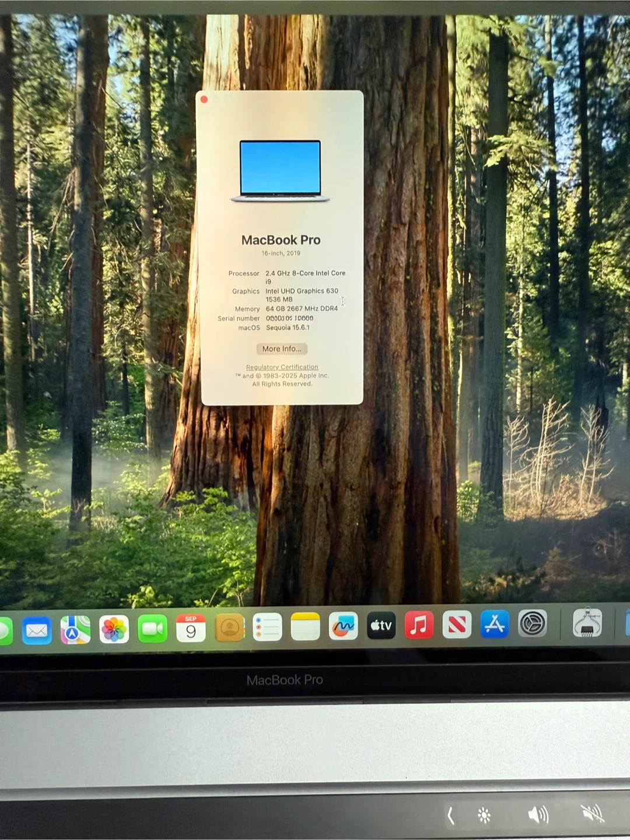630x840 pixels.
Task: Start FaceTime from the Dock
Action: point(152,628)
